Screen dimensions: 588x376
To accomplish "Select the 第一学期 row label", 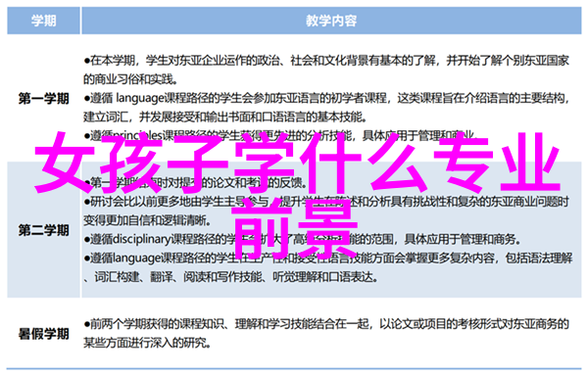I will coord(43,99).
